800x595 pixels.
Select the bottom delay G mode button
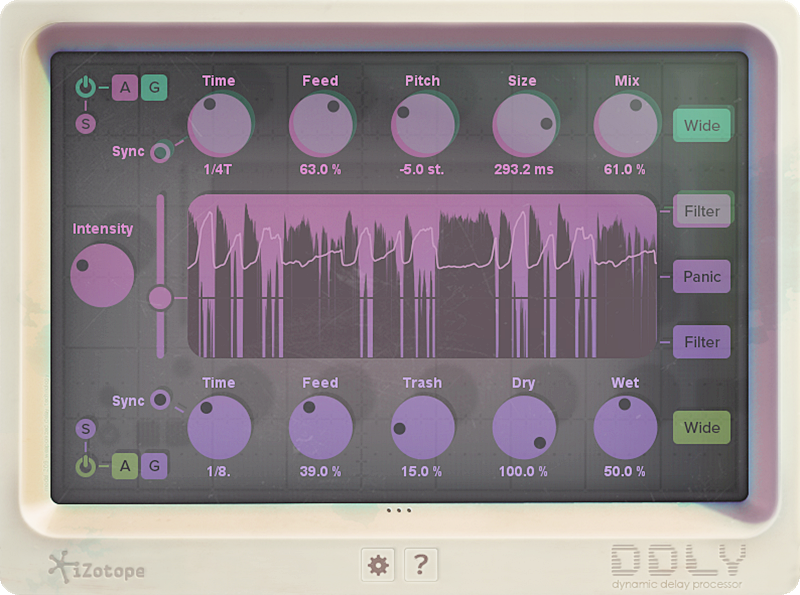tap(154, 466)
